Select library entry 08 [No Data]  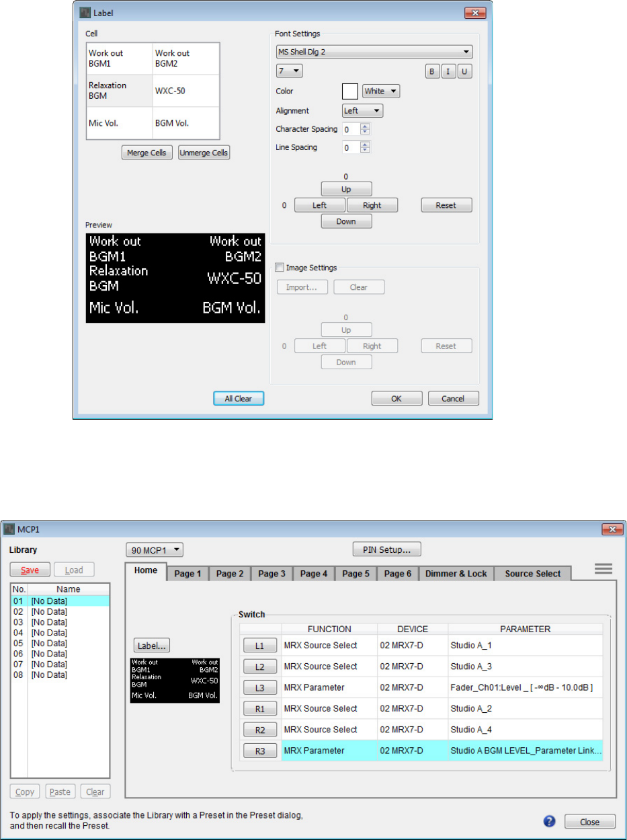point(60,675)
